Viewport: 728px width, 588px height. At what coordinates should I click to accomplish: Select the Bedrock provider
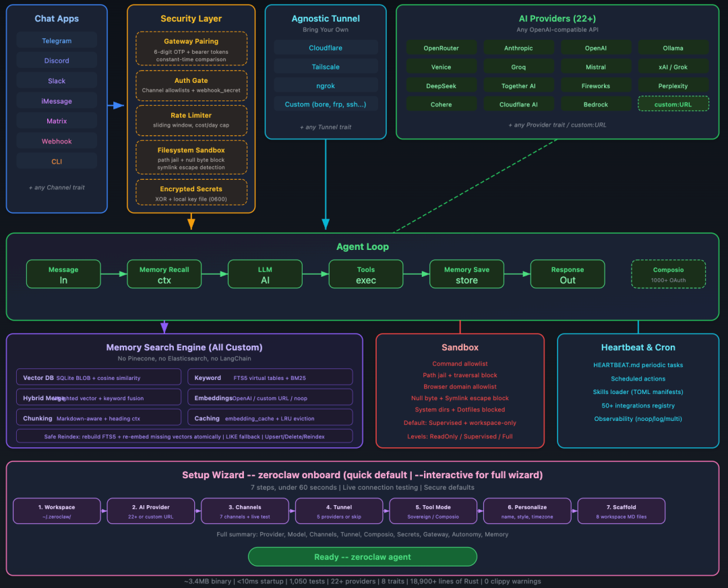pyautogui.click(x=596, y=104)
